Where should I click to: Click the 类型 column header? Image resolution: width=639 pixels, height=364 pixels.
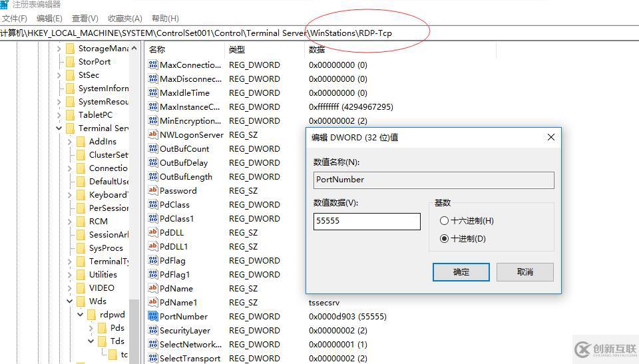coord(264,50)
